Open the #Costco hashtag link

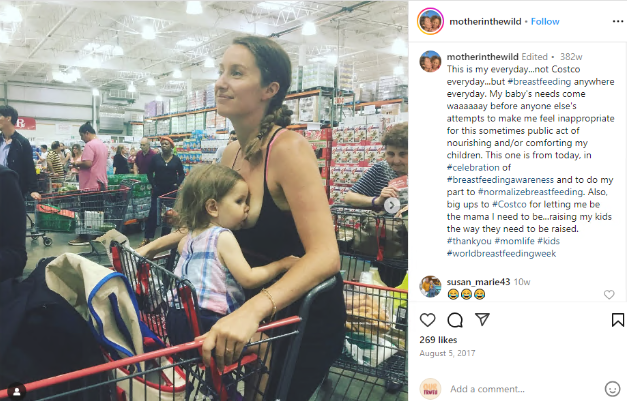(x=509, y=204)
